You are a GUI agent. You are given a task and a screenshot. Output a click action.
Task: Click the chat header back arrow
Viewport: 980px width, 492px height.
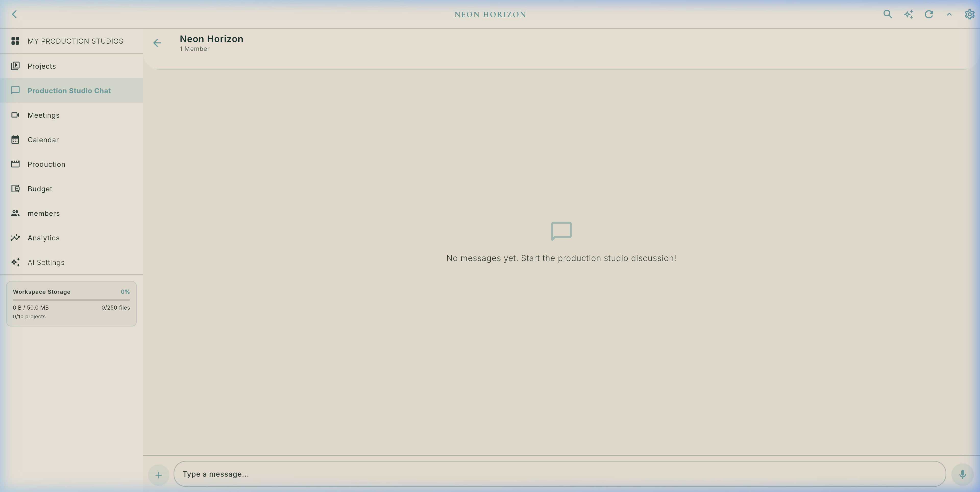click(157, 43)
